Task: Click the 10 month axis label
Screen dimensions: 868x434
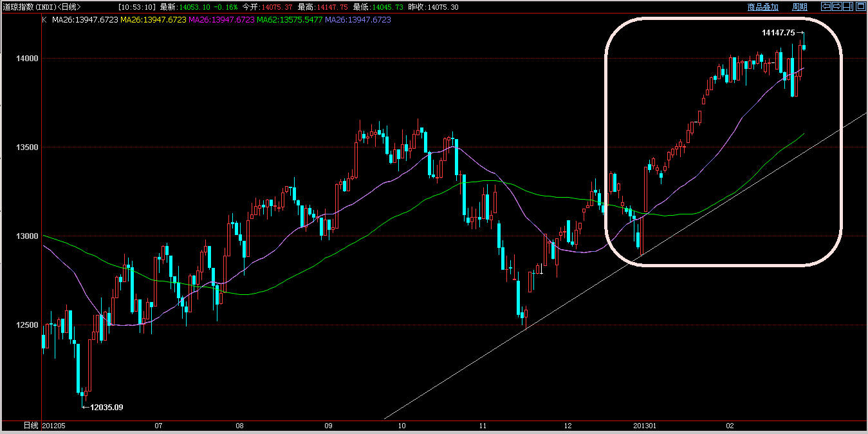Action: click(402, 426)
